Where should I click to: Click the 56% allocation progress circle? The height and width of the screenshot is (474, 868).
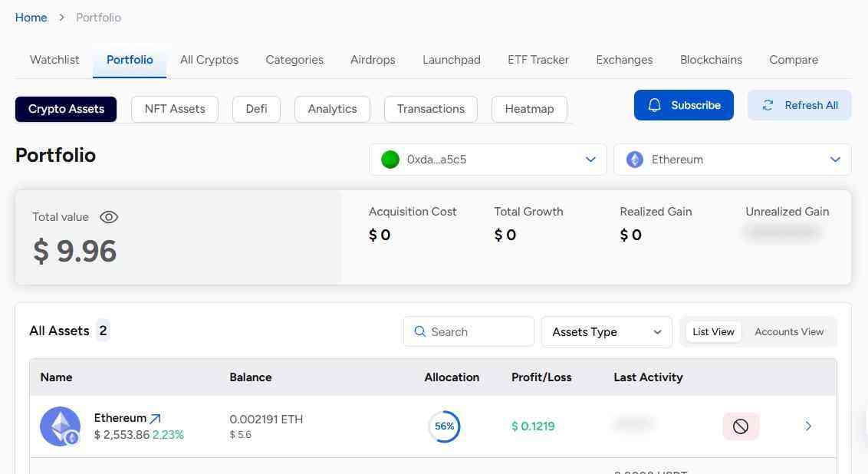(444, 426)
